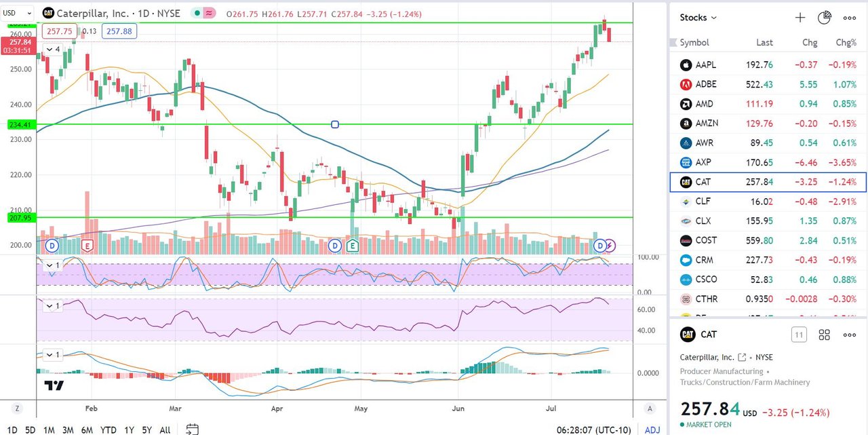Click the CRM Salesforce logo icon
Image resolution: width=868 pixels, height=435 pixels.
point(686,260)
